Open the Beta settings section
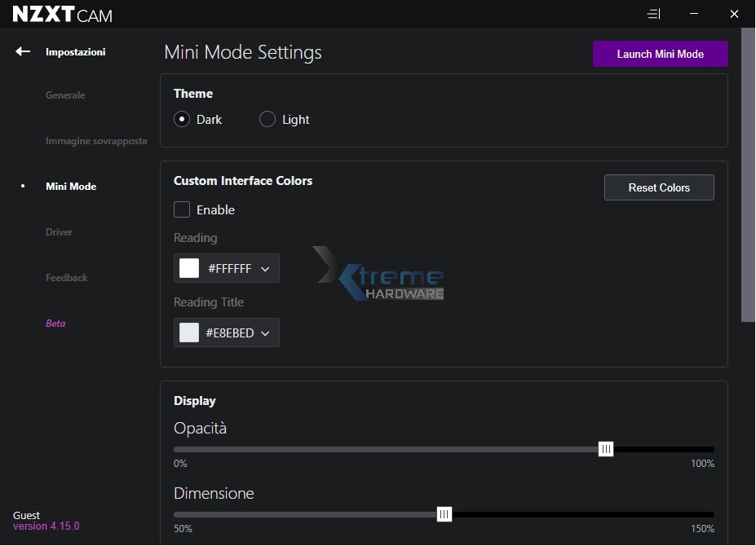Image resolution: width=756 pixels, height=546 pixels. (55, 324)
